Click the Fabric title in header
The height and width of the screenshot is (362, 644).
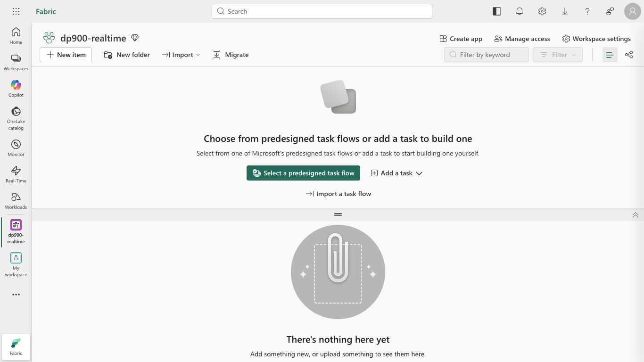pyautogui.click(x=46, y=11)
